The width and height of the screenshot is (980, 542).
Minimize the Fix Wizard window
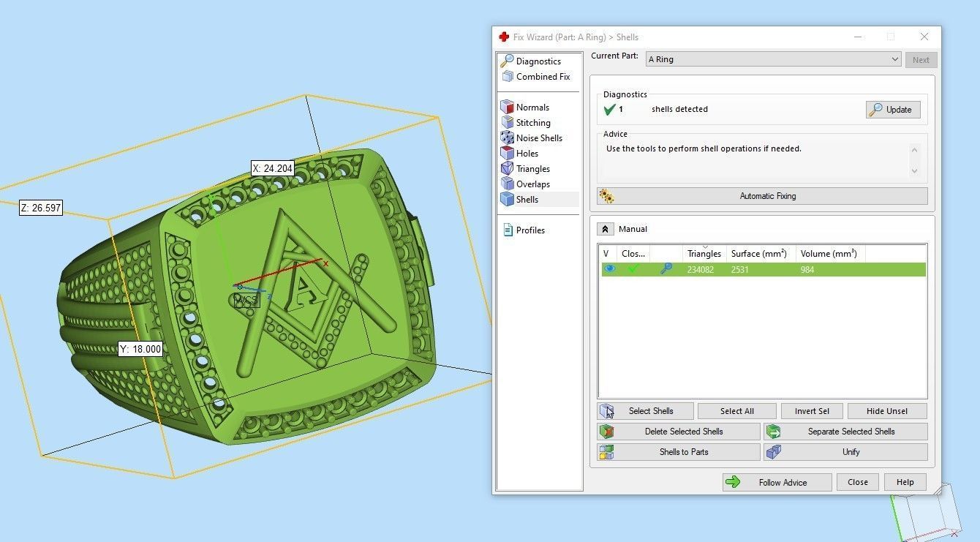856,37
